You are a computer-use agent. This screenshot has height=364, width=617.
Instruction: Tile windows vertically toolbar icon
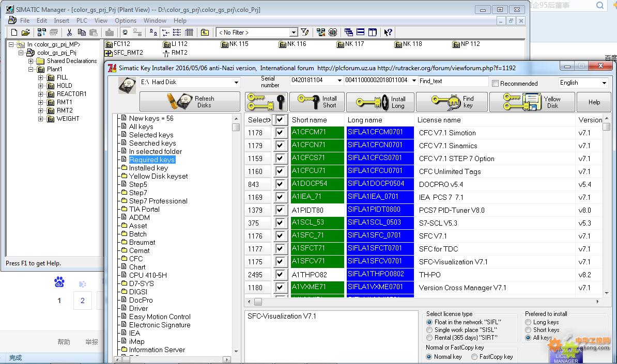pyautogui.click(x=372, y=32)
